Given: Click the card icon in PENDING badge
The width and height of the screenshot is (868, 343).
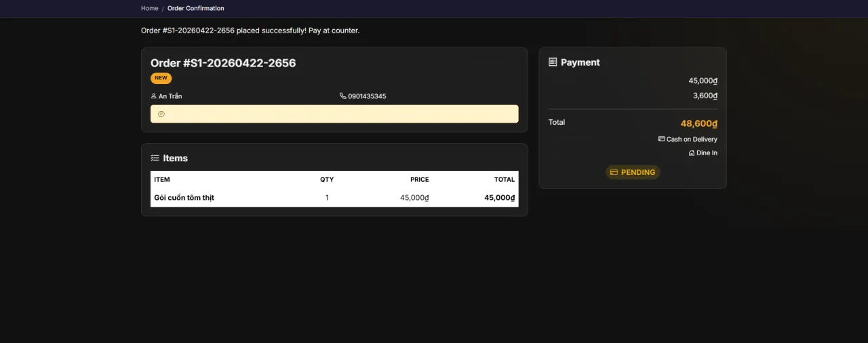Looking at the screenshot, I should pyautogui.click(x=614, y=172).
